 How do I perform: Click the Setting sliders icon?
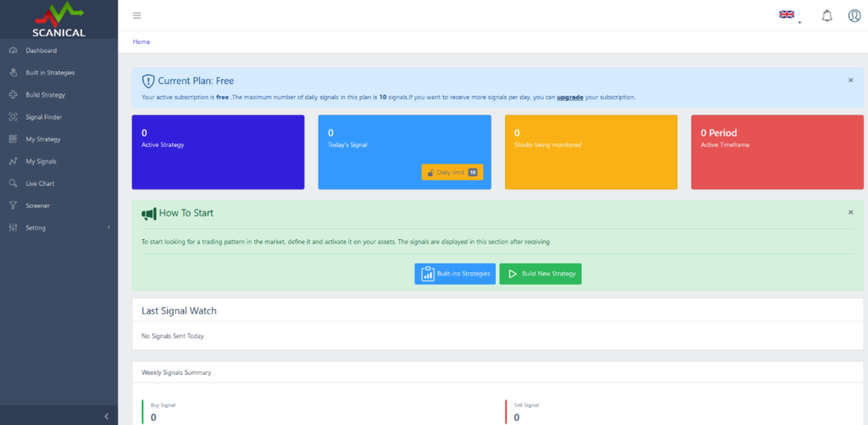[x=14, y=227]
